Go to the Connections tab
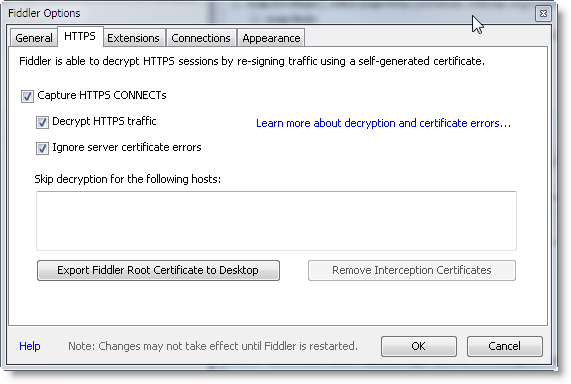 tap(201, 38)
